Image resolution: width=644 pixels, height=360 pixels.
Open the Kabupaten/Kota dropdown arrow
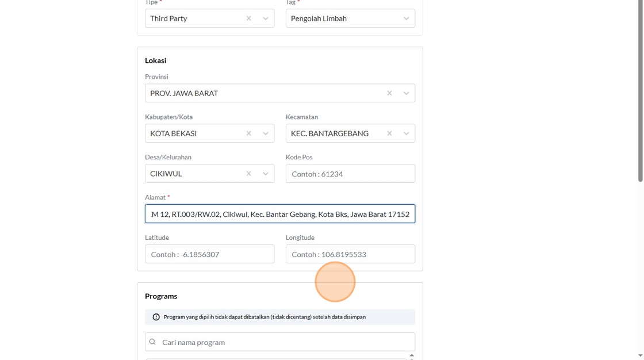point(266,133)
